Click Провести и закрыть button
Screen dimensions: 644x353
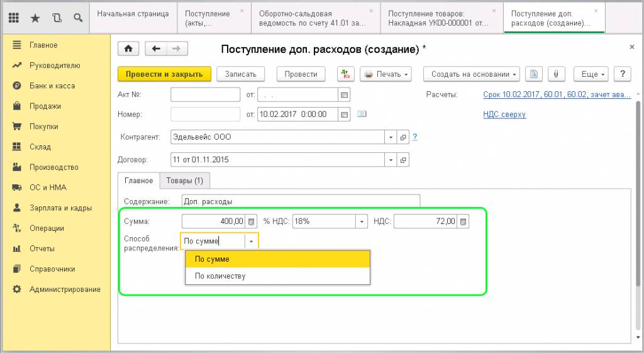164,74
